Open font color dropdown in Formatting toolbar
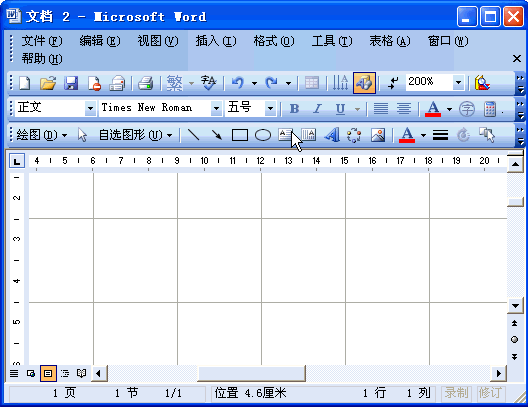This screenshot has height=408, width=528. point(449,109)
